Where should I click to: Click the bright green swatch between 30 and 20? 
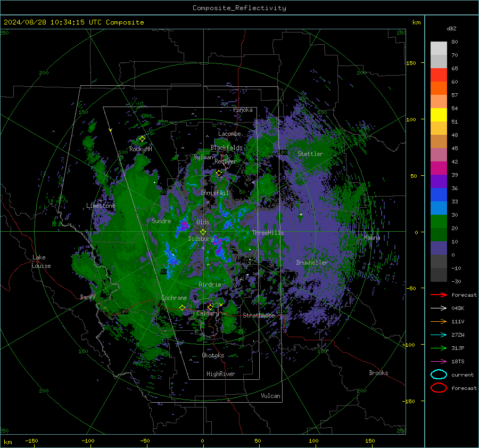439,222
